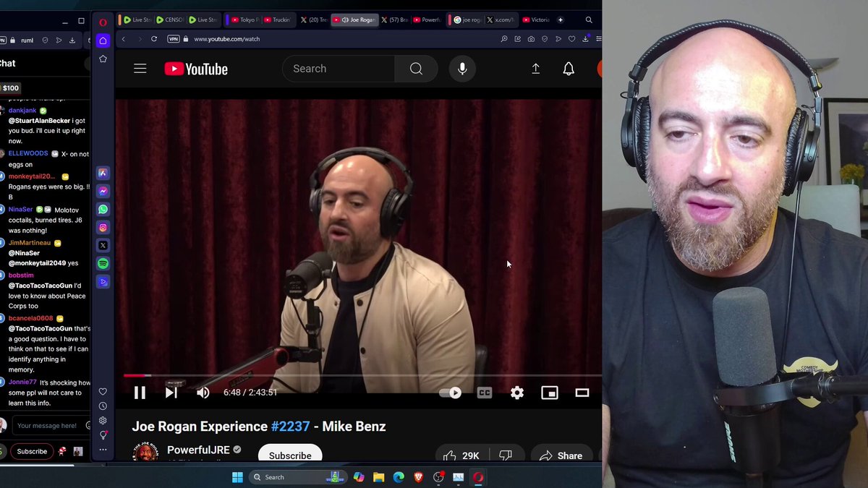Go to YouTube home via logo

pyautogui.click(x=196, y=69)
